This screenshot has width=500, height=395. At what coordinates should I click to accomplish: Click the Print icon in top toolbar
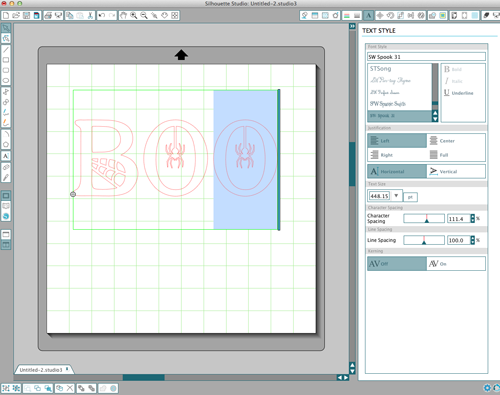[48, 15]
